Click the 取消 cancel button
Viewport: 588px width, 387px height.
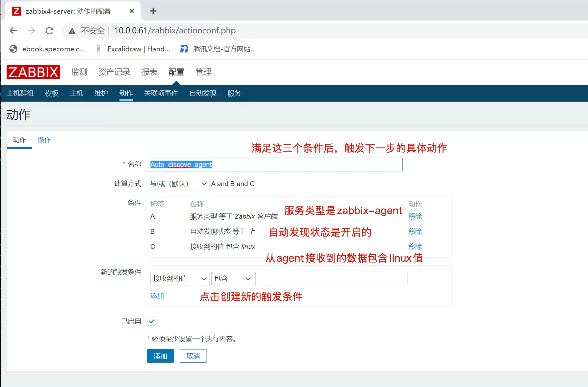[x=193, y=356]
